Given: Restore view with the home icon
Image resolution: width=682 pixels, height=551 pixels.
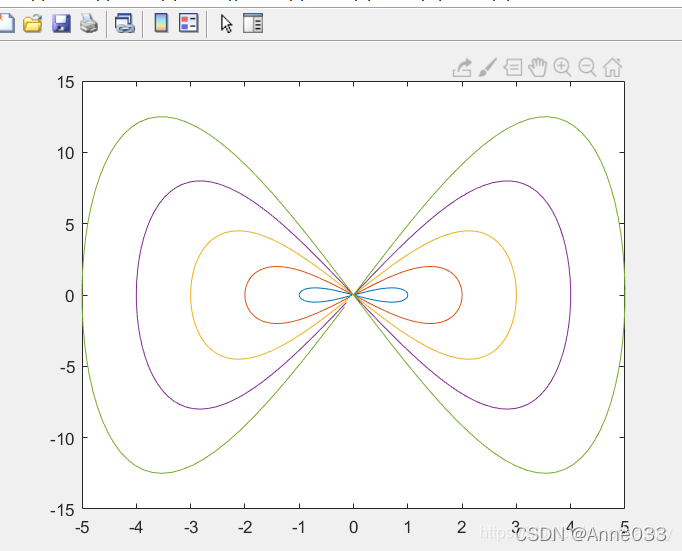Looking at the screenshot, I should [612, 67].
